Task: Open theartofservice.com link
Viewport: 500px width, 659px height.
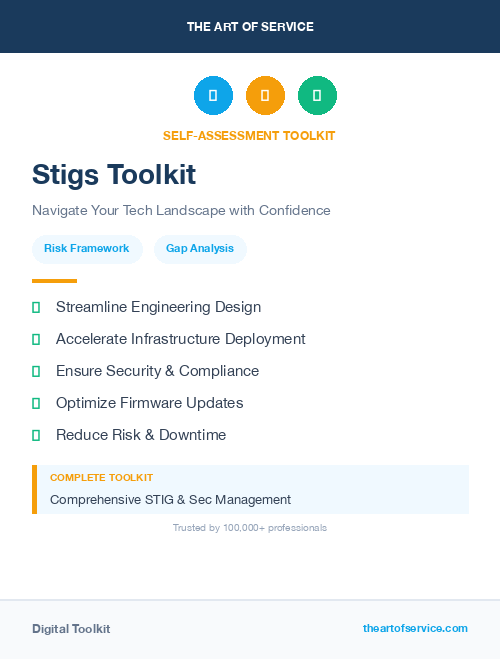Action: click(415, 628)
